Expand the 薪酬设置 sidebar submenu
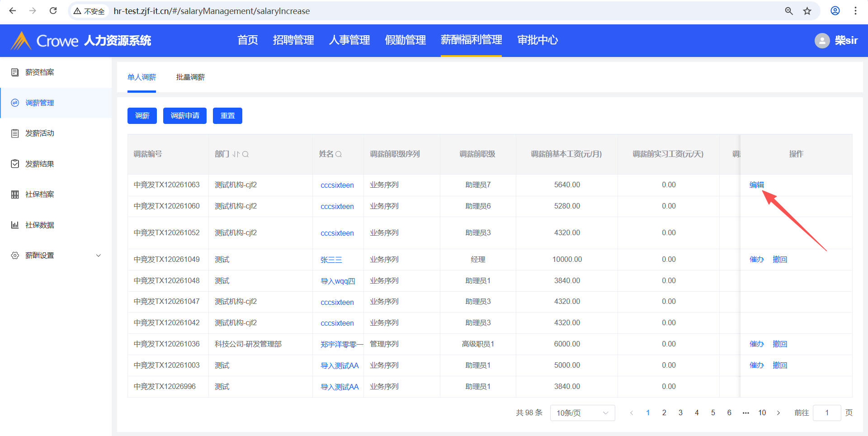This screenshot has height=436, width=868. (99, 256)
